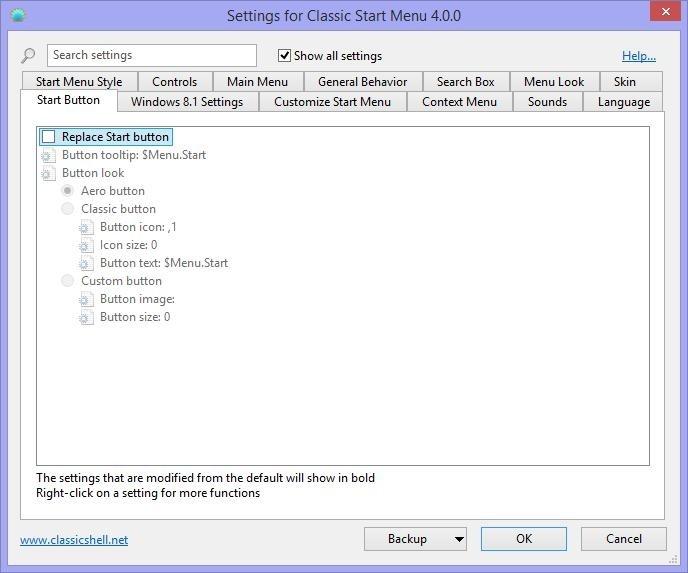Click the gear icon beside Button icon
Screen dimensions: 688x573
86,227
